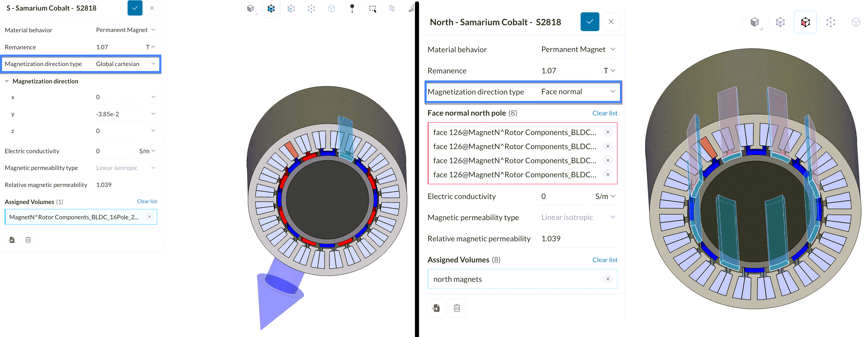This screenshot has height=337, width=868.
Task: Select first face 126@MagnetN list entry
Action: pos(515,132)
